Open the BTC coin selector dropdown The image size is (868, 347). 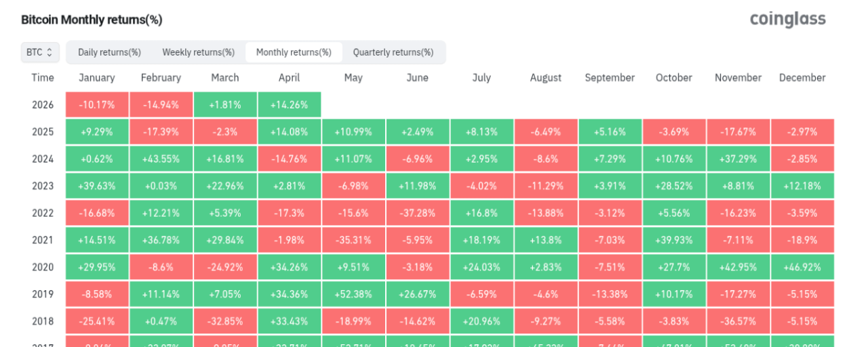click(x=40, y=52)
